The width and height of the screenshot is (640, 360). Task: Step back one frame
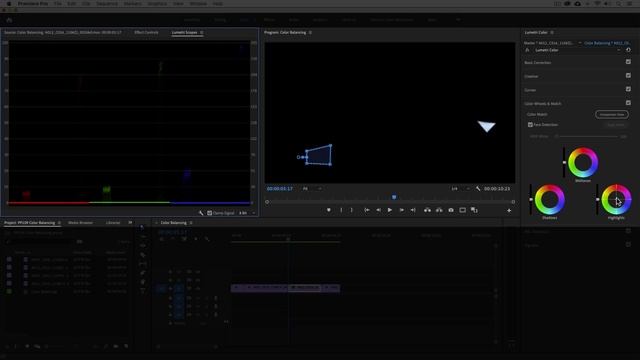(x=378, y=210)
